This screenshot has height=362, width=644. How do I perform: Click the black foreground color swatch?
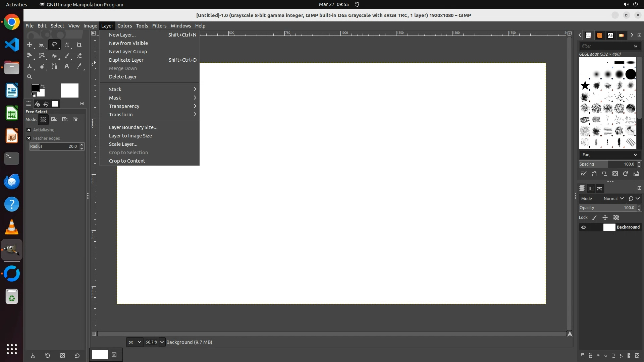[35, 88]
